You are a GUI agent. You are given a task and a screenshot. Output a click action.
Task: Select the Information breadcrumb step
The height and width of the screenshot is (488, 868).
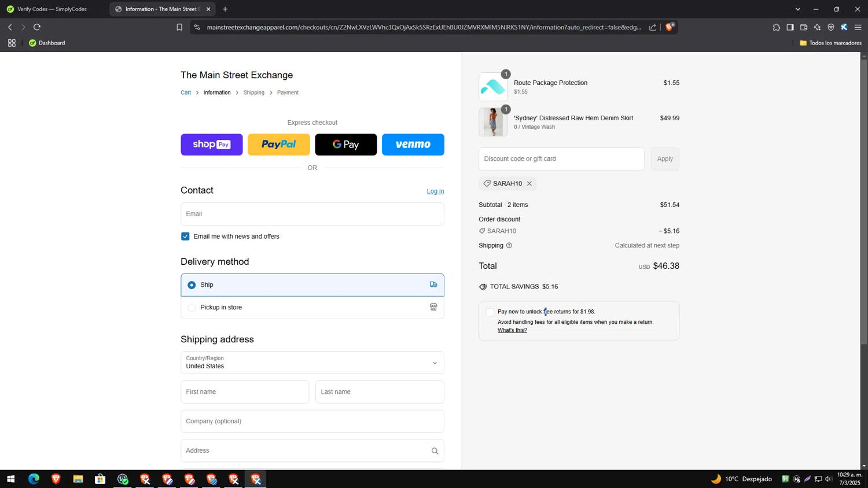(217, 93)
